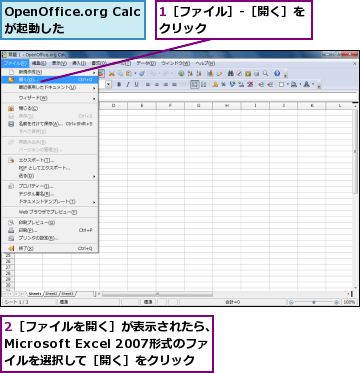Open the ヘルプ(H) menu in menu bar
This screenshot has width=360, height=373.
(205, 63)
